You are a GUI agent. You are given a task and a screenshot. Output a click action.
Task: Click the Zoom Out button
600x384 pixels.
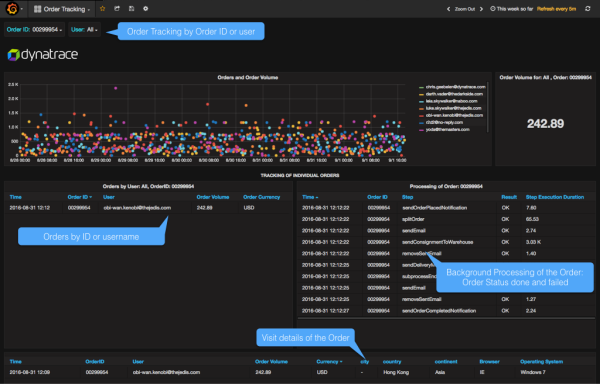point(465,9)
